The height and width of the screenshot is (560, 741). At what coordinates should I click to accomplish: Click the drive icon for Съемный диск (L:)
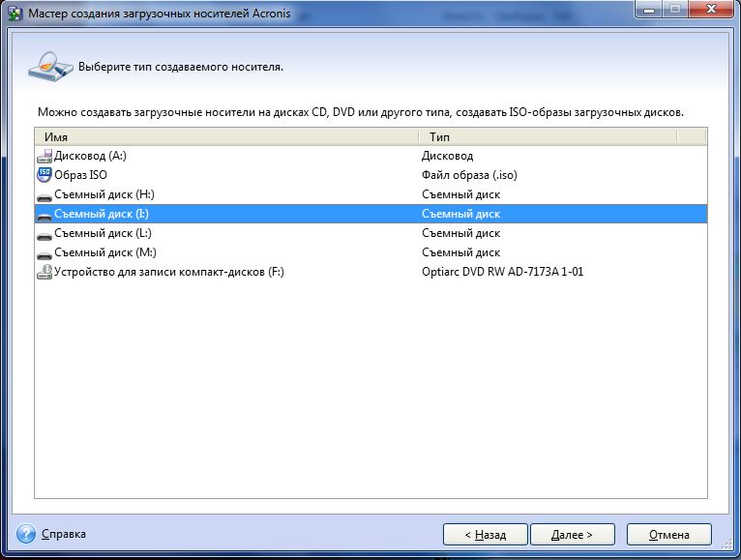click(44, 235)
